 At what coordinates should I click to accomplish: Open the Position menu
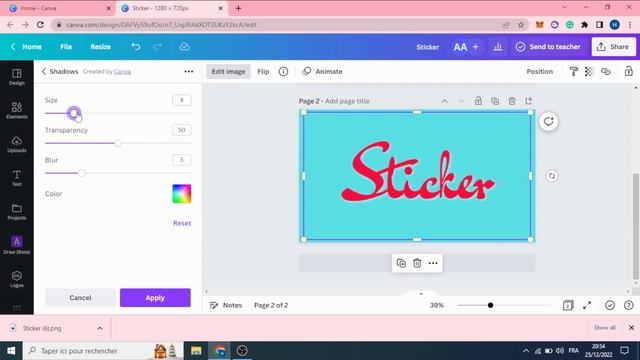[540, 71]
